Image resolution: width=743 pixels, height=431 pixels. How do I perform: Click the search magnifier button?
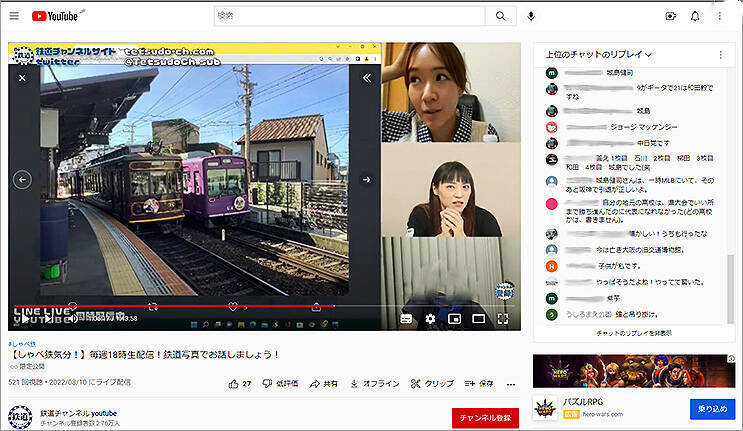tap(500, 16)
